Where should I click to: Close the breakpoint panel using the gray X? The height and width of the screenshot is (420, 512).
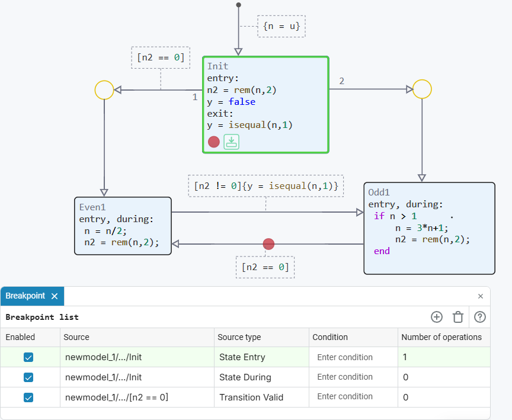[481, 296]
